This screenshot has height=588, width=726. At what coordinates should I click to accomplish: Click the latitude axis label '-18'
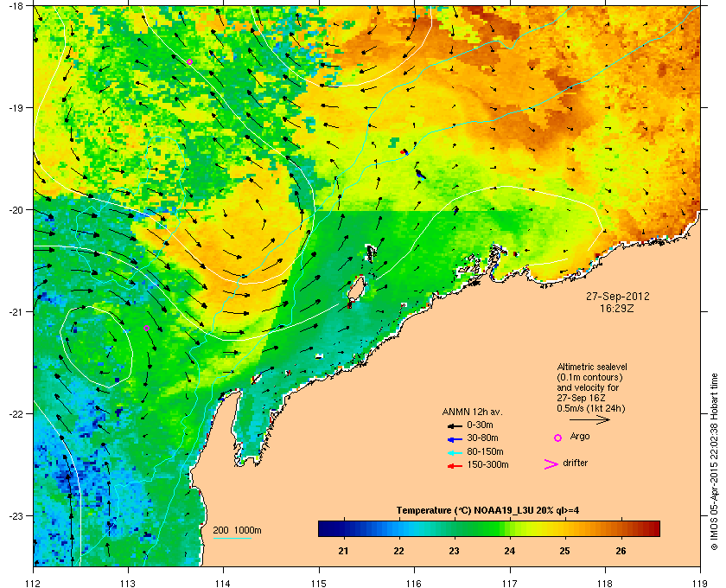(15, 5)
